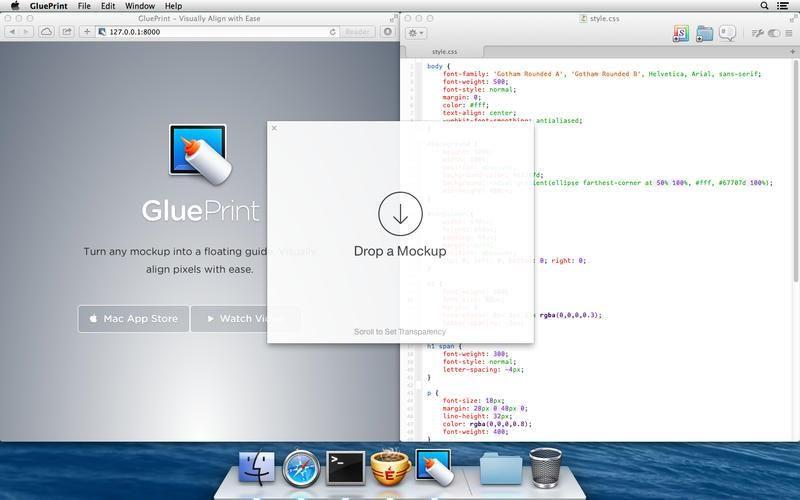The image size is (800, 500).
Task: Click Safari's Share button
Action: point(67,32)
